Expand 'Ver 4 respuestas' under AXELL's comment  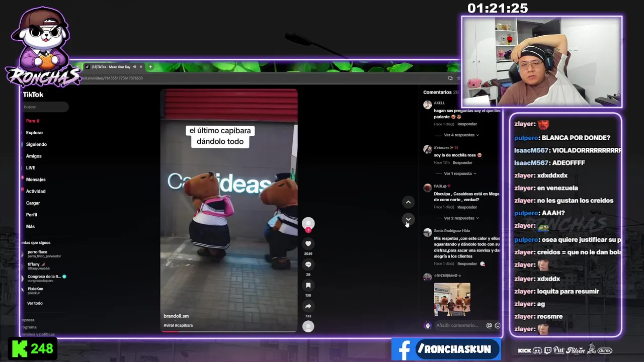point(461,135)
